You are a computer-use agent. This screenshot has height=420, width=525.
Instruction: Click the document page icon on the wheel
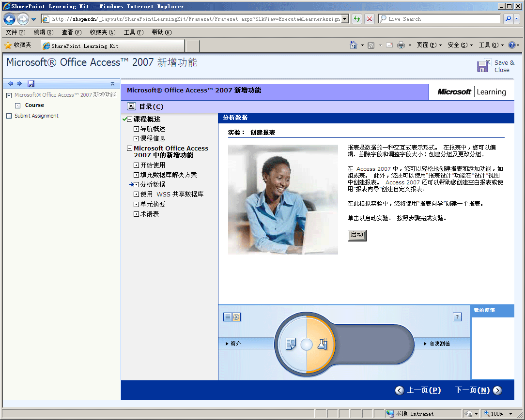tap(291, 344)
